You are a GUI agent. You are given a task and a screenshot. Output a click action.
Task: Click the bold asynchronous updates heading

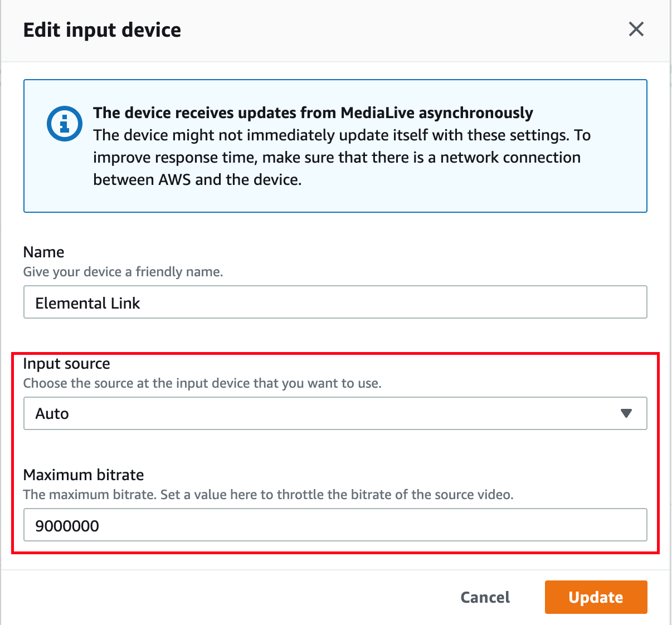(x=313, y=113)
